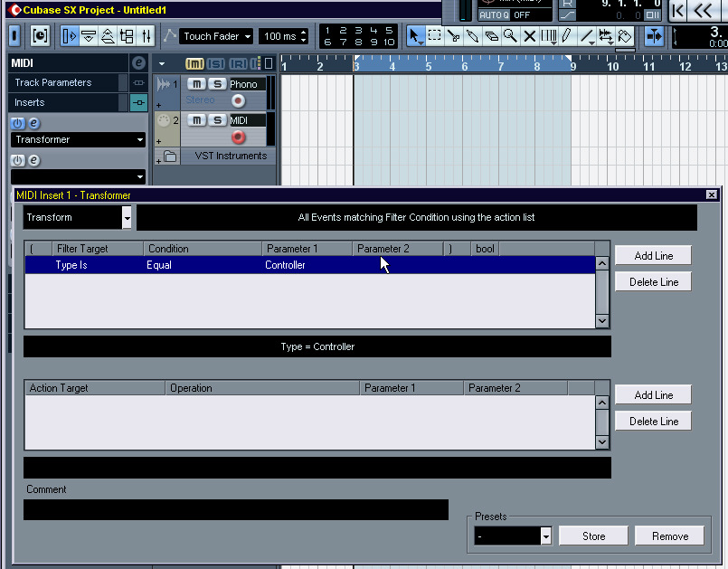728x569 pixels.
Task: Select the Time Warp tool
Action: coord(549,36)
